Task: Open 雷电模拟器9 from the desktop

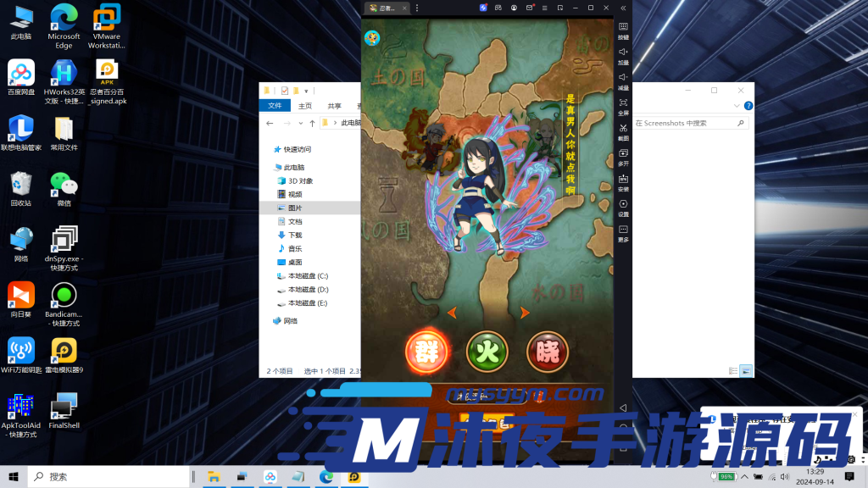Action: click(x=64, y=352)
